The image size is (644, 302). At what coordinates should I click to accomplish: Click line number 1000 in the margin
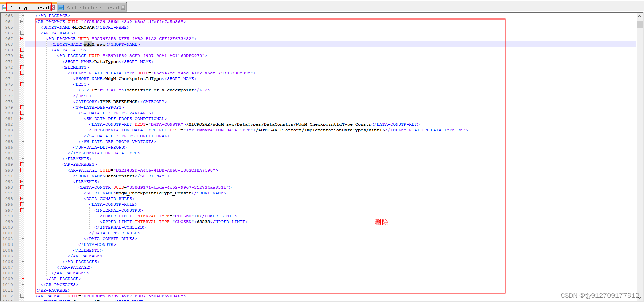click(x=8, y=227)
